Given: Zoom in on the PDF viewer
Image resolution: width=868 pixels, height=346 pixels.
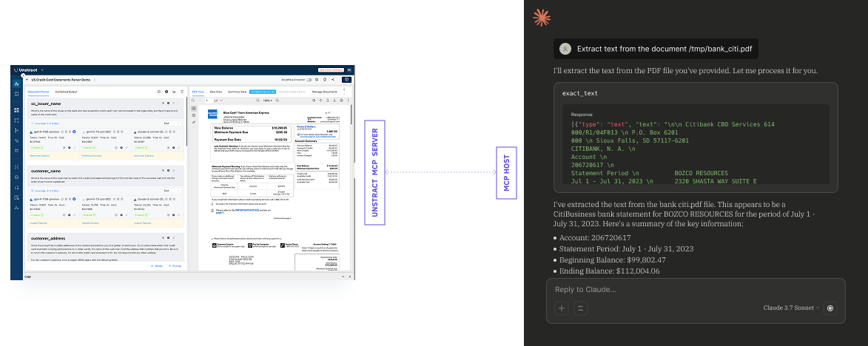Looking at the screenshot, I should (277, 100).
